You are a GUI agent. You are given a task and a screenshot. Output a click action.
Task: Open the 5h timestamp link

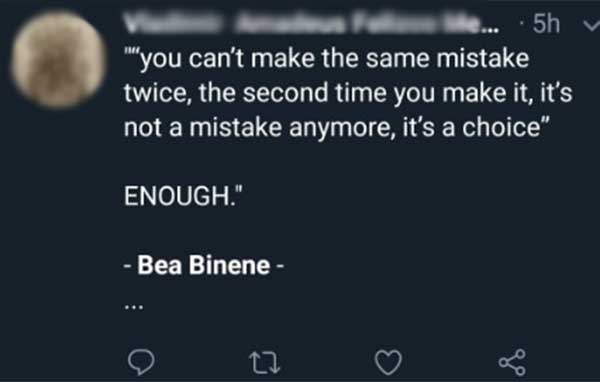(546, 24)
